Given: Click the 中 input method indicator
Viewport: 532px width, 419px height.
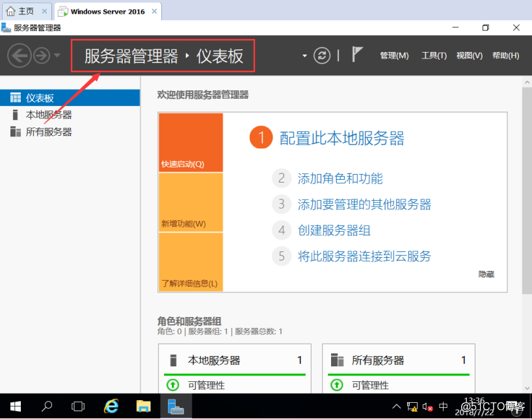Looking at the screenshot, I should tap(443, 406).
